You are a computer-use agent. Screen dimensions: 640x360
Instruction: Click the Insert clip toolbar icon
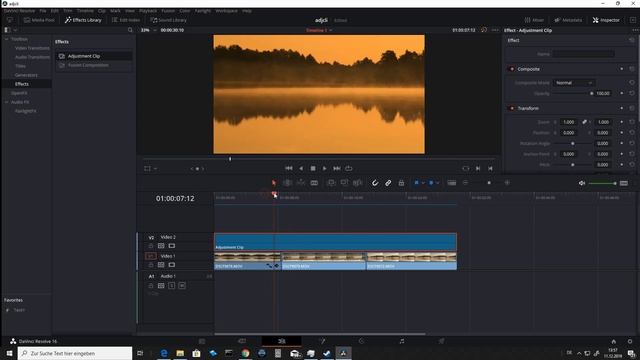tap(331, 183)
